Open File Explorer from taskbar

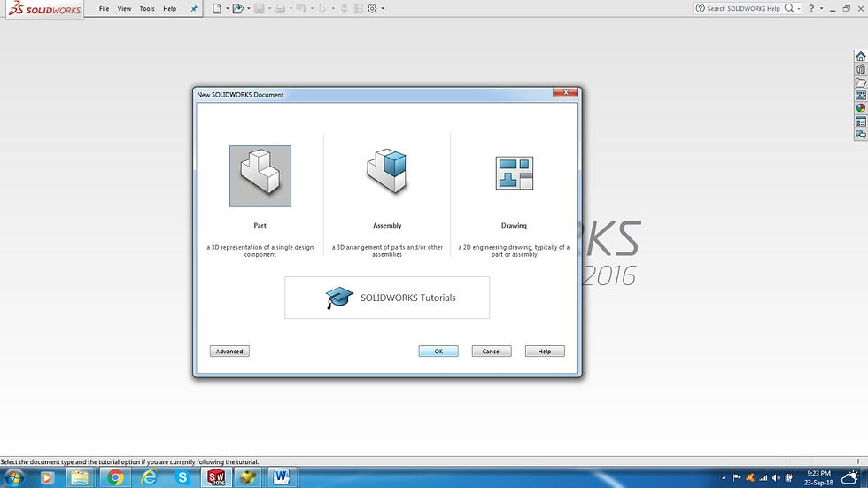click(x=80, y=477)
